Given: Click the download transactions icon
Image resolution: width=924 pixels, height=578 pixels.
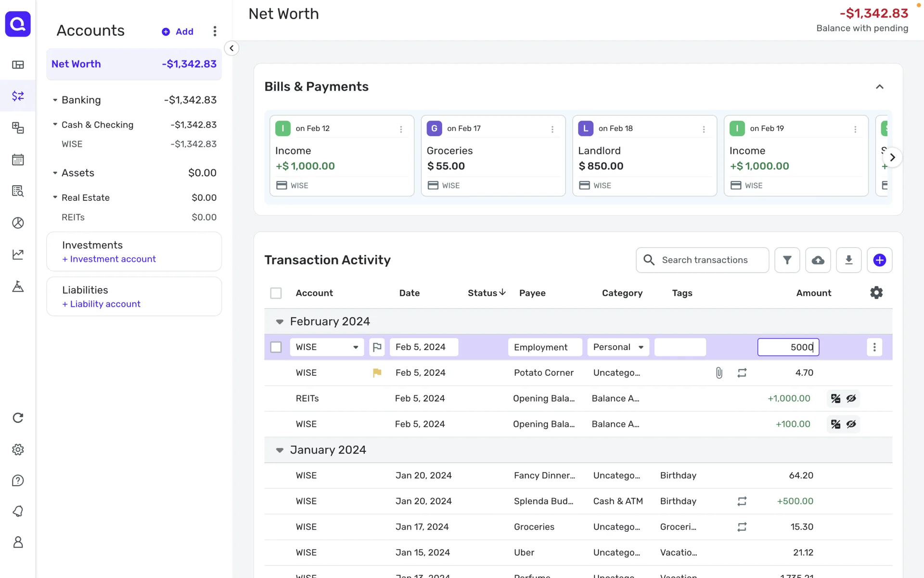Looking at the screenshot, I should (x=848, y=260).
